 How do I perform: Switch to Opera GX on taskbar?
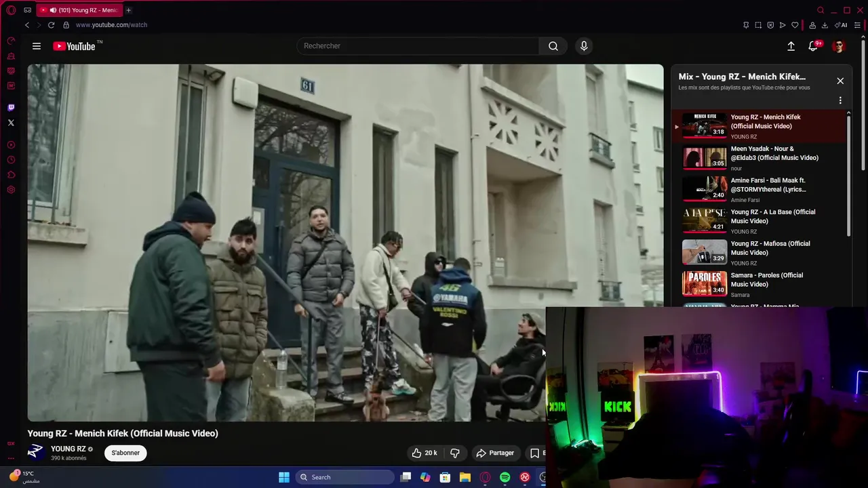(x=485, y=477)
